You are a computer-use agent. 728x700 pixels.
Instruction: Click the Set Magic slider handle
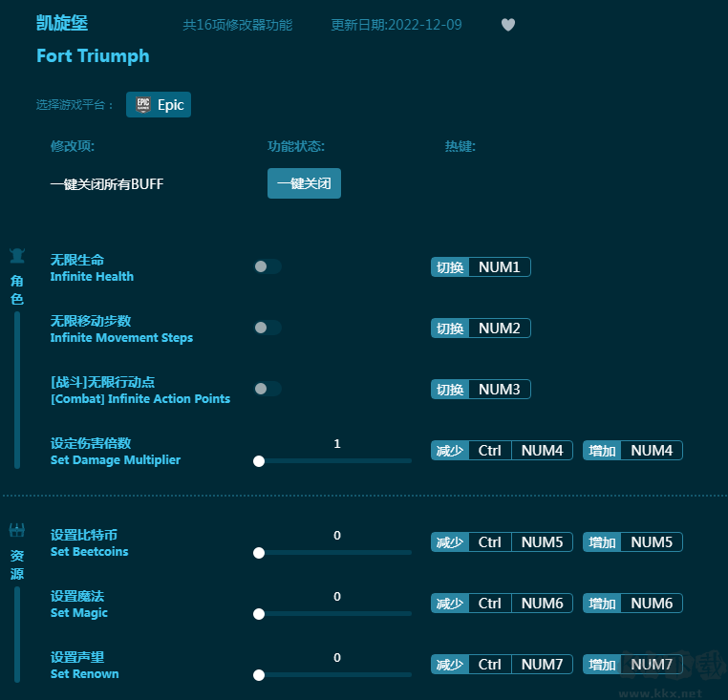pos(259,614)
